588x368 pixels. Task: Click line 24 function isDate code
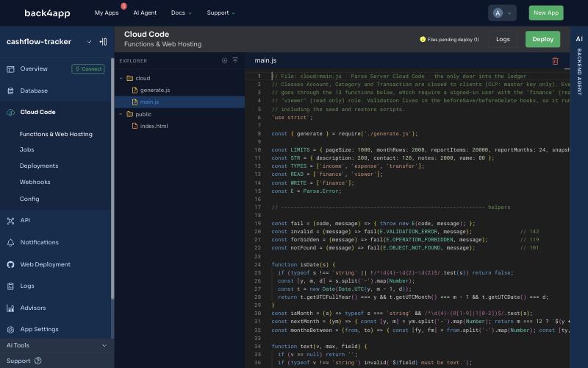click(304, 265)
